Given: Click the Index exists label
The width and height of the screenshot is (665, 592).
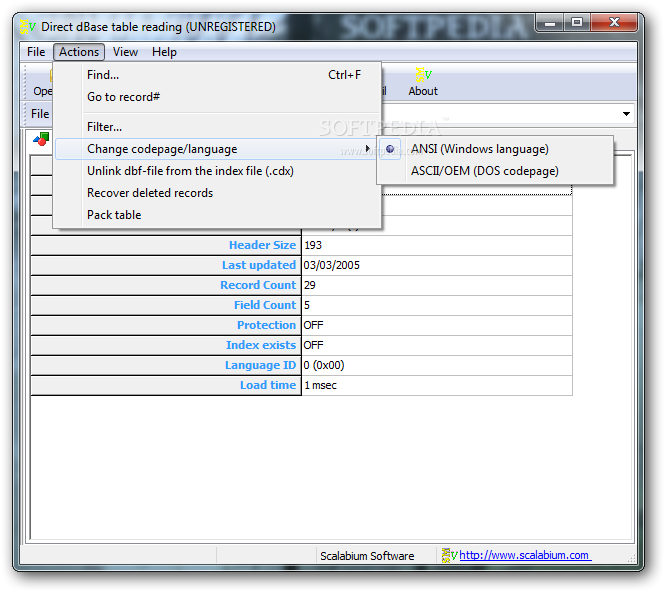Looking at the screenshot, I should (x=260, y=345).
